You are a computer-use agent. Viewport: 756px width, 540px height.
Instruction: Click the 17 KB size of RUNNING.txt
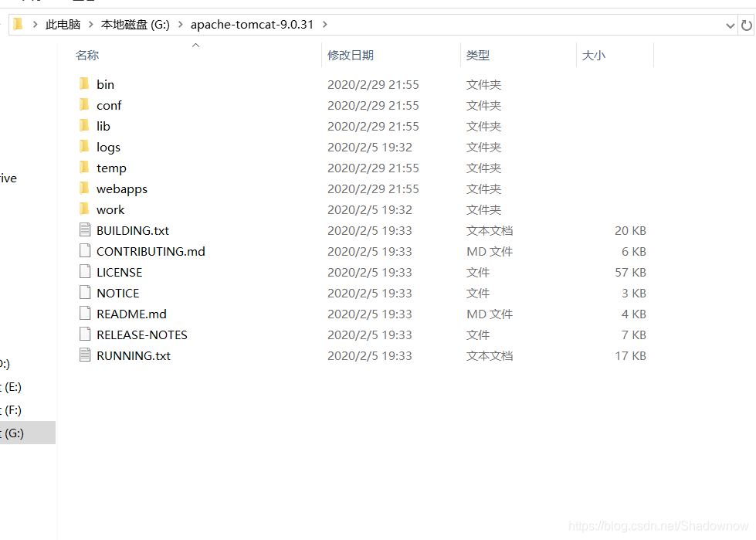(x=630, y=356)
